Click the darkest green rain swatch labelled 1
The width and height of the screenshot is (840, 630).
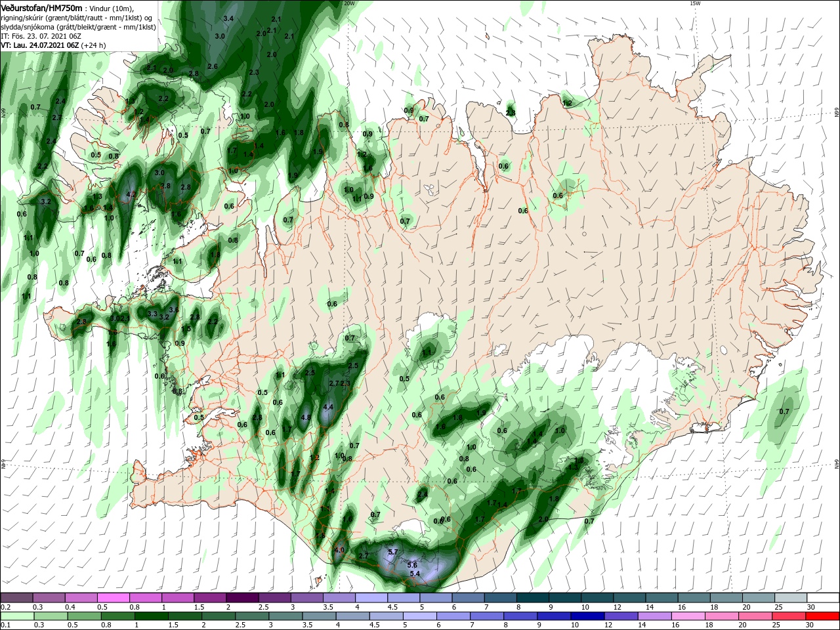(x=151, y=616)
